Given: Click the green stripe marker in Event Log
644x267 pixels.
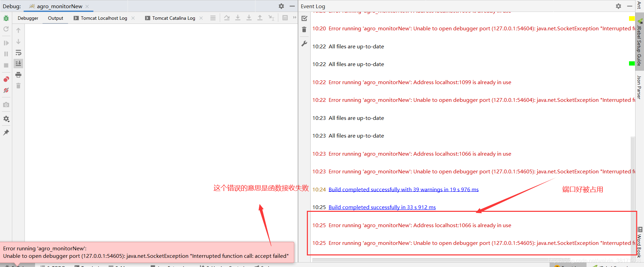Looking at the screenshot, I should point(632,63).
